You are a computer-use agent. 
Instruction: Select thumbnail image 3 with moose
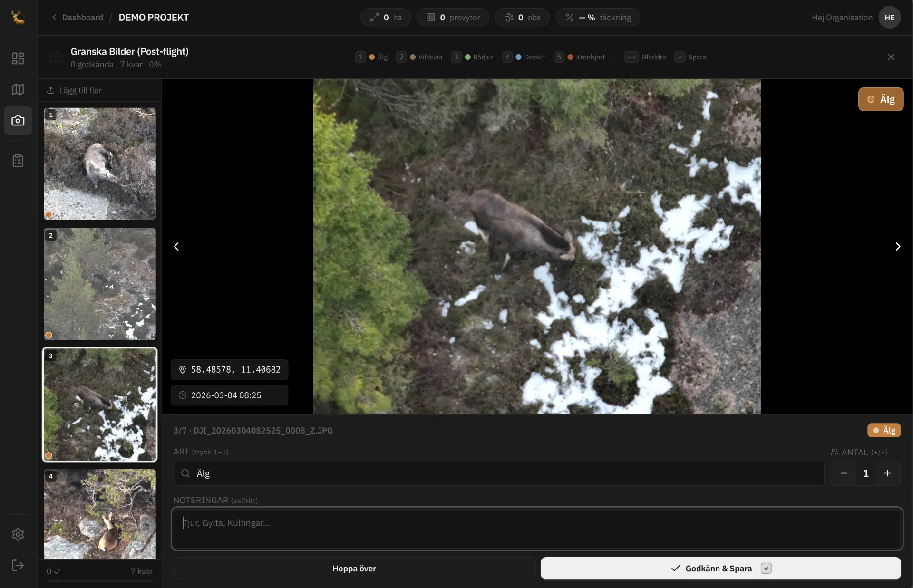(100, 405)
